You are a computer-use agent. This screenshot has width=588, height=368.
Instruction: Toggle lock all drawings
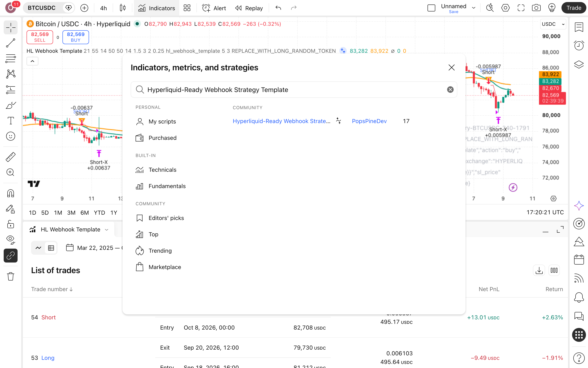(10, 224)
